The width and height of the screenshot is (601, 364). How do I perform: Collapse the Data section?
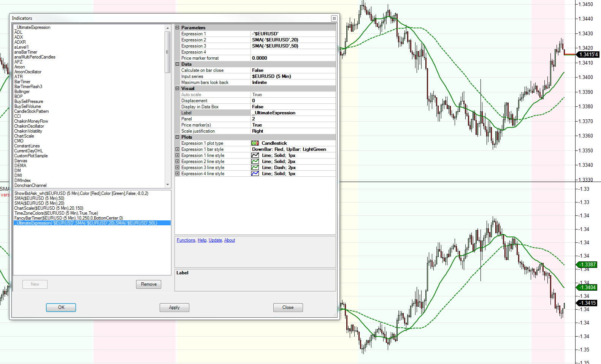(x=177, y=64)
